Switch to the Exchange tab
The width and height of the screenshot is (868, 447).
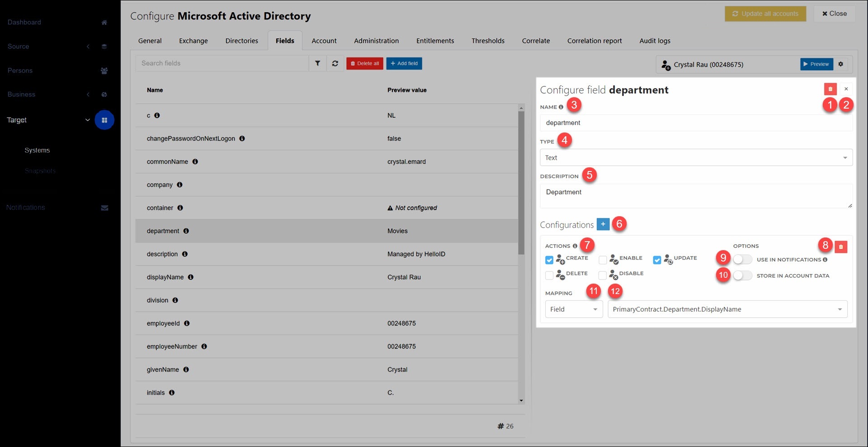(193, 41)
